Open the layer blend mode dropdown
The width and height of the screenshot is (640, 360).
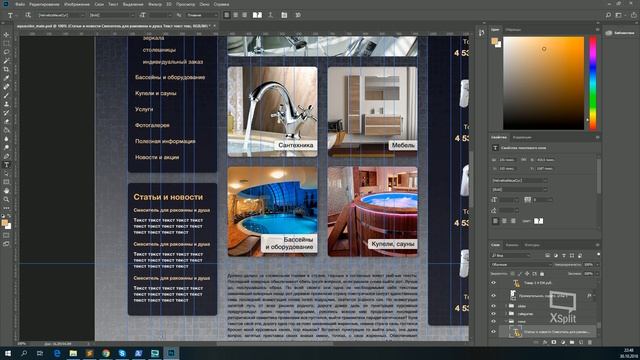(x=521, y=264)
